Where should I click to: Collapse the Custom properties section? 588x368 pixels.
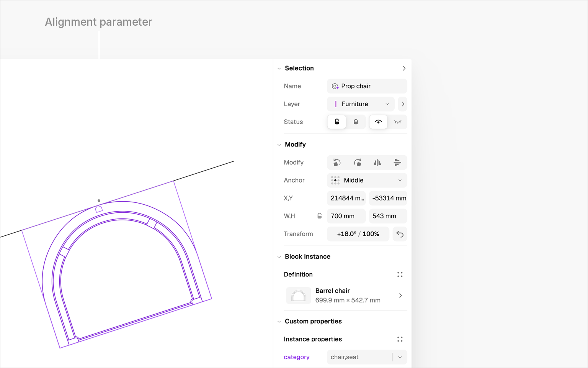(279, 322)
